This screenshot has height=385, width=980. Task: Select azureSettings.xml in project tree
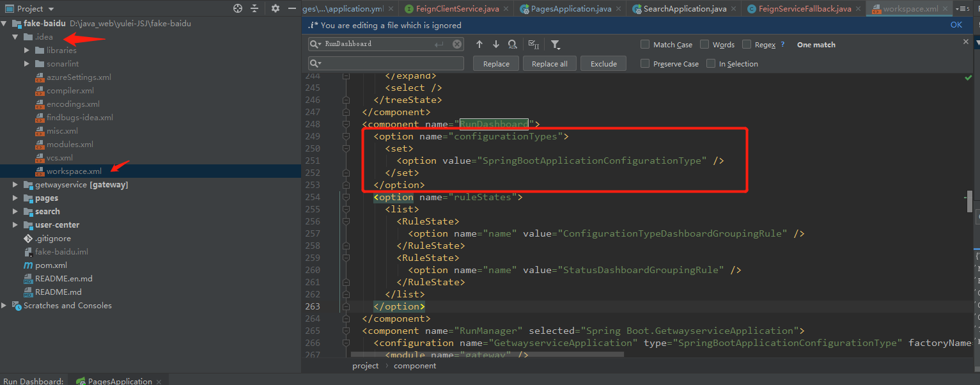point(79,77)
